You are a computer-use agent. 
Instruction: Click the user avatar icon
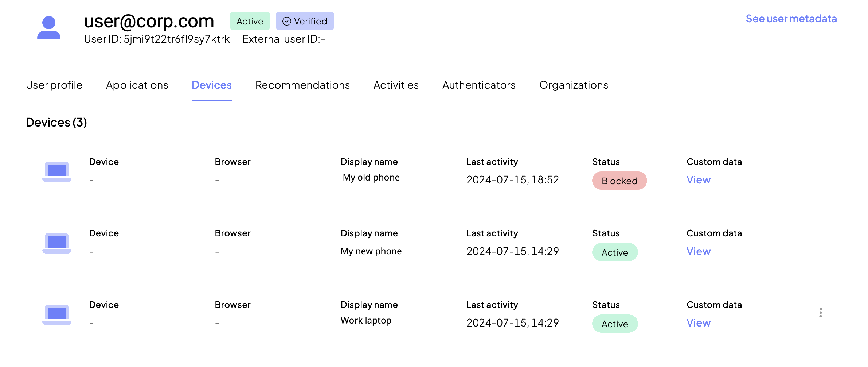(x=49, y=28)
